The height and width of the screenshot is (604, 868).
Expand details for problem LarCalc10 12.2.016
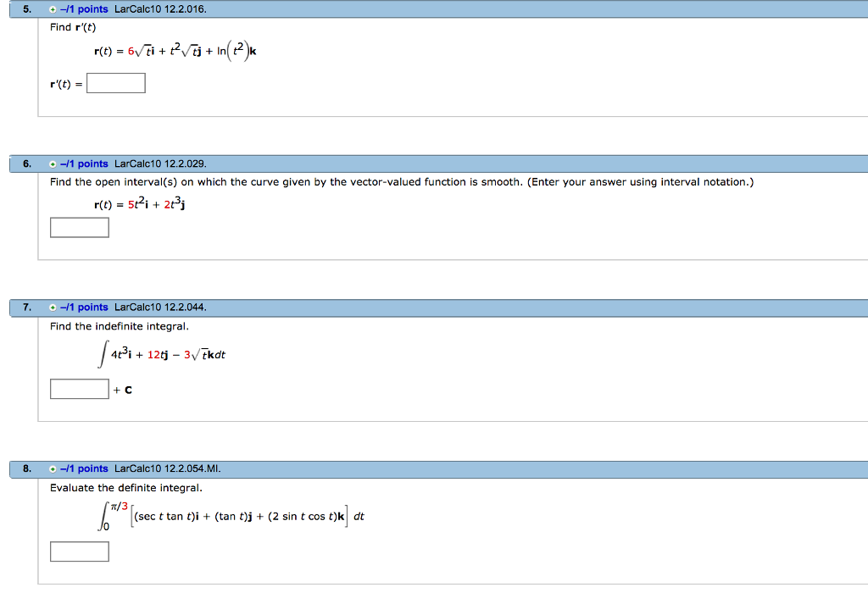pos(53,9)
